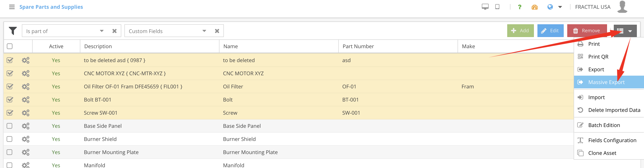Open the globe language dropdown arrow
This screenshot has width=644, height=168.
(560, 7)
